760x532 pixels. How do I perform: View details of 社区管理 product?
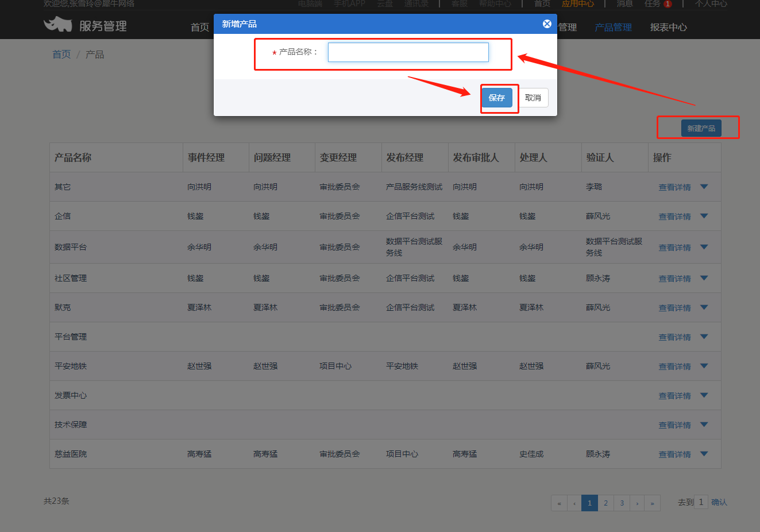pyautogui.click(x=674, y=279)
